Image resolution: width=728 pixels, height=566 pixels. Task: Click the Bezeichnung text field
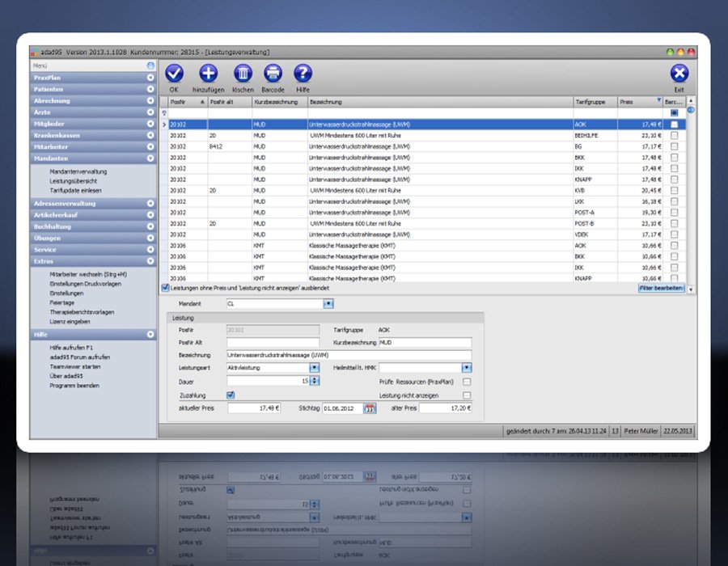[x=348, y=354]
